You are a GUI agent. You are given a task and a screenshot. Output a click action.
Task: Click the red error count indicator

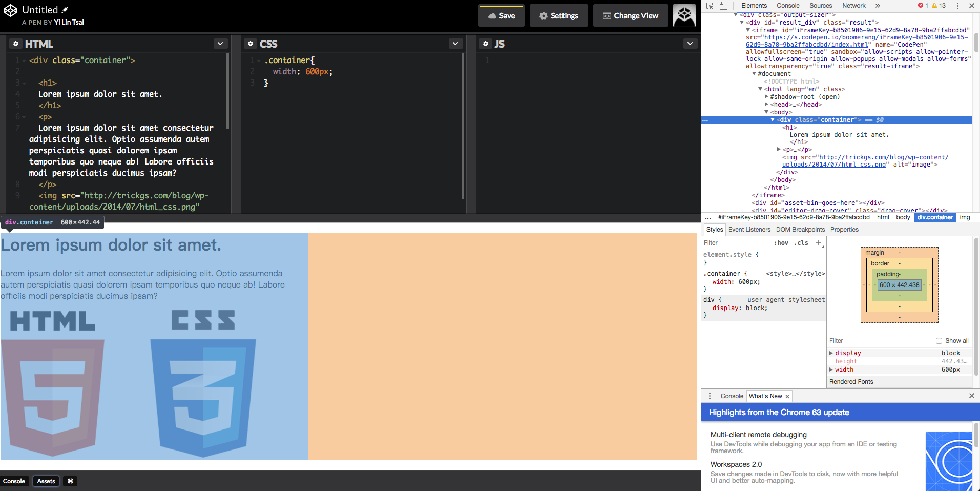[x=923, y=6]
